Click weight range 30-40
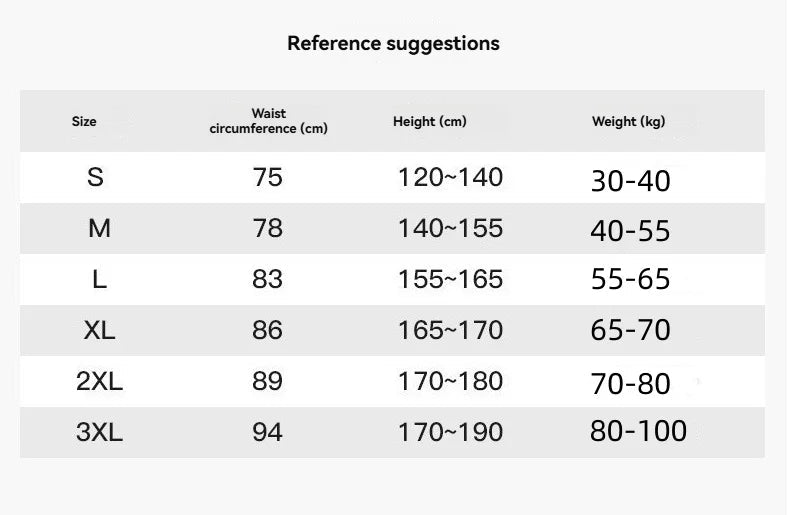Viewport: 803px width, 515px height. point(630,180)
